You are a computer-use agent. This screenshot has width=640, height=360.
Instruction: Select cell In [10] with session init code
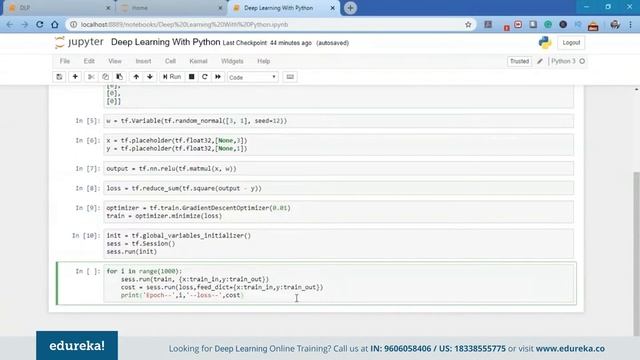pos(338,244)
